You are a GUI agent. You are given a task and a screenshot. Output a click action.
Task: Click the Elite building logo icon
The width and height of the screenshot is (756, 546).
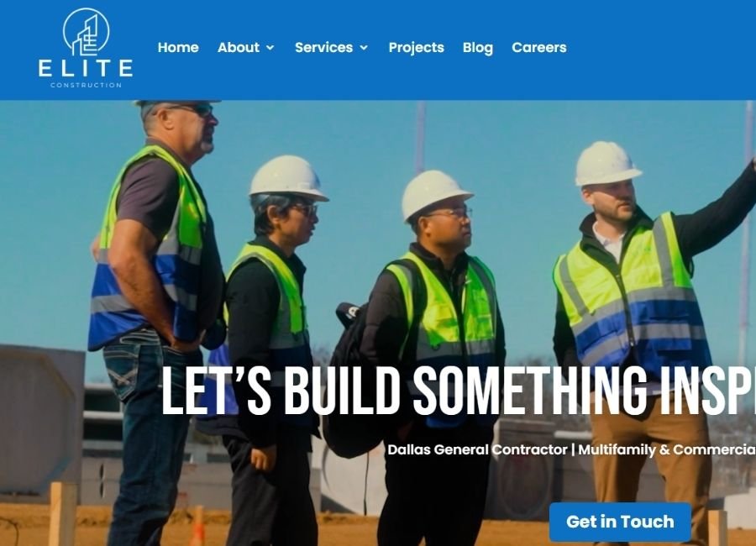pyautogui.click(x=87, y=32)
